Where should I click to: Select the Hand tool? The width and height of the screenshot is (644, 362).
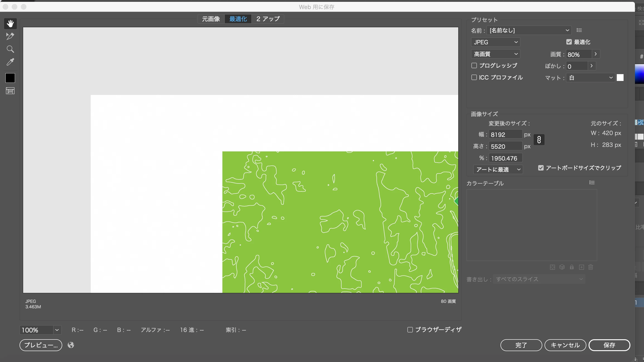(x=10, y=23)
